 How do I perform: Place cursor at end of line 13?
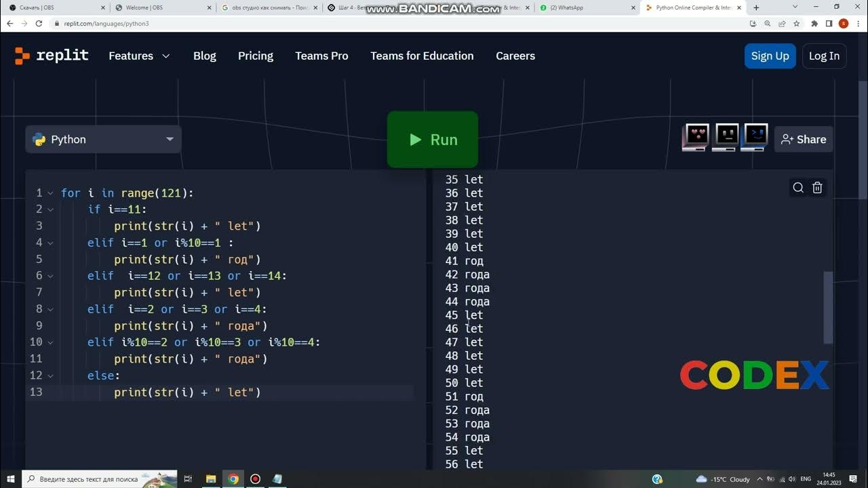tap(262, 392)
